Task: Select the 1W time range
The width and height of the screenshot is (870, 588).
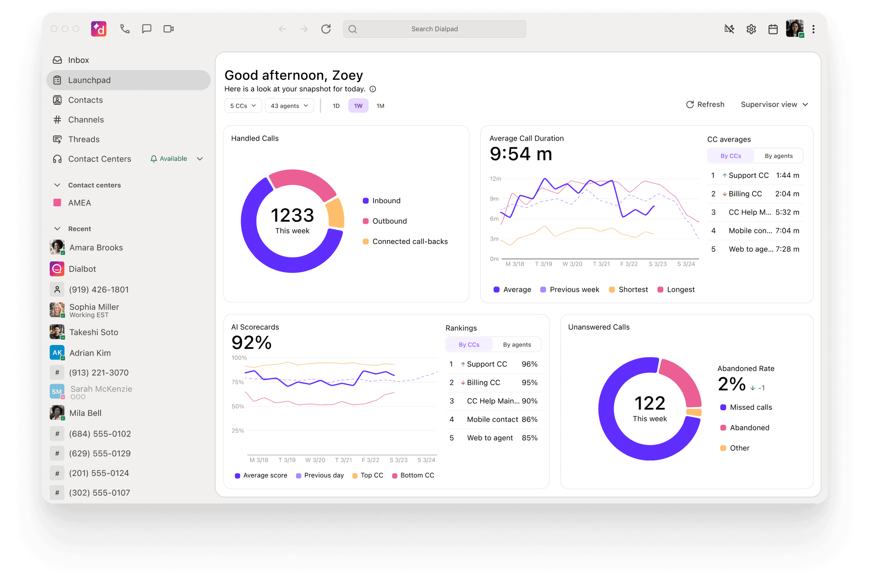Action: tap(358, 106)
